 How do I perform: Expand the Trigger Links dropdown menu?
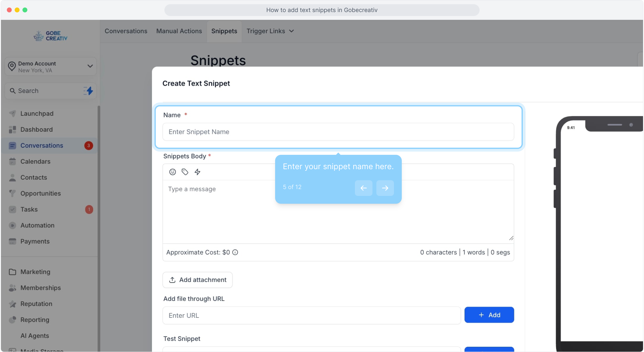tap(270, 31)
